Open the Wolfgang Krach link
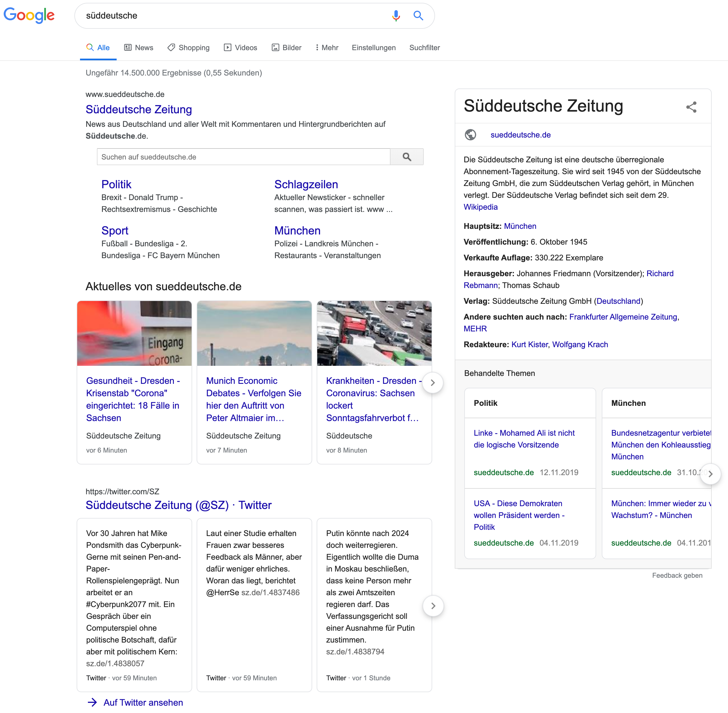Image resolution: width=728 pixels, height=713 pixels. pyautogui.click(x=580, y=344)
